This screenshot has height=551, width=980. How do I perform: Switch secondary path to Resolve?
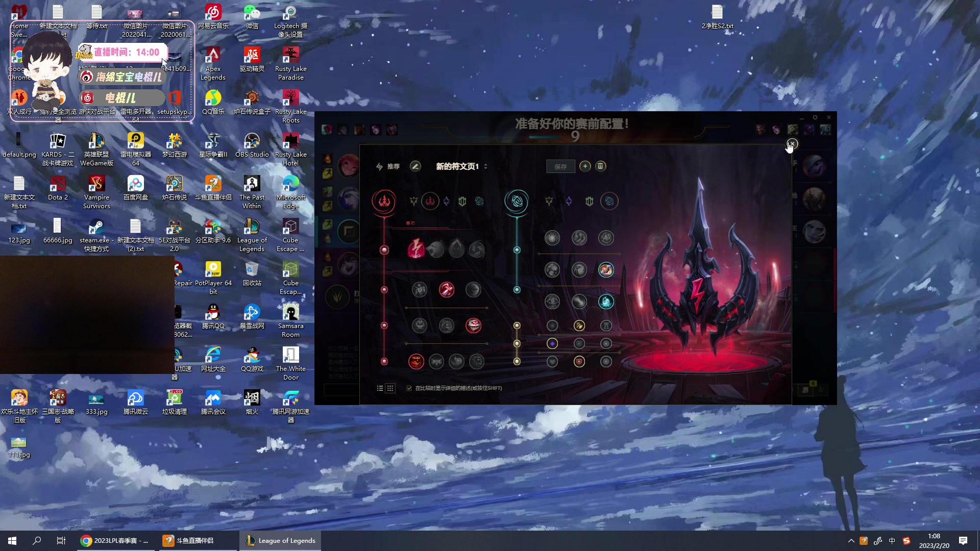(590, 201)
